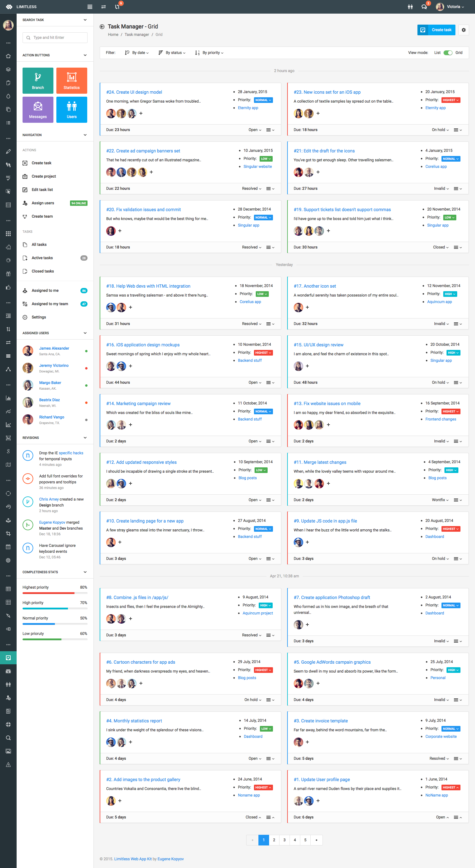Image resolution: width=475 pixels, height=868 pixels.
Task: Click the Task manager breadcrumb link
Action: tap(137, 35)
